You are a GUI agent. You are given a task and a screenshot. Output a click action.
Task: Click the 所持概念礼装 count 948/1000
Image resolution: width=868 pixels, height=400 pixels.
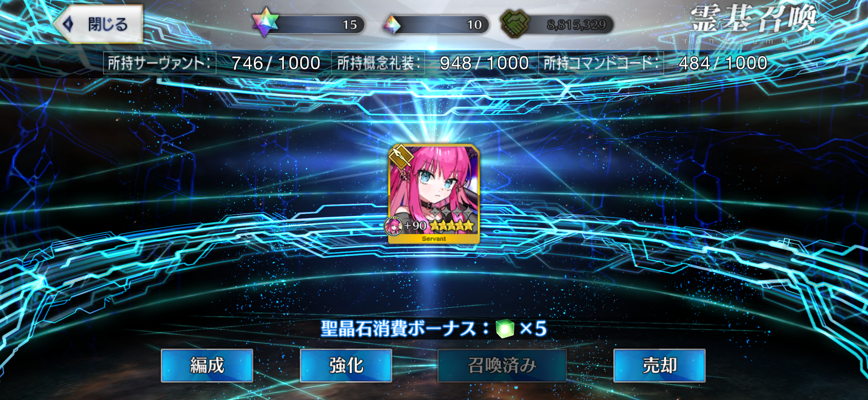click(484, 63)
